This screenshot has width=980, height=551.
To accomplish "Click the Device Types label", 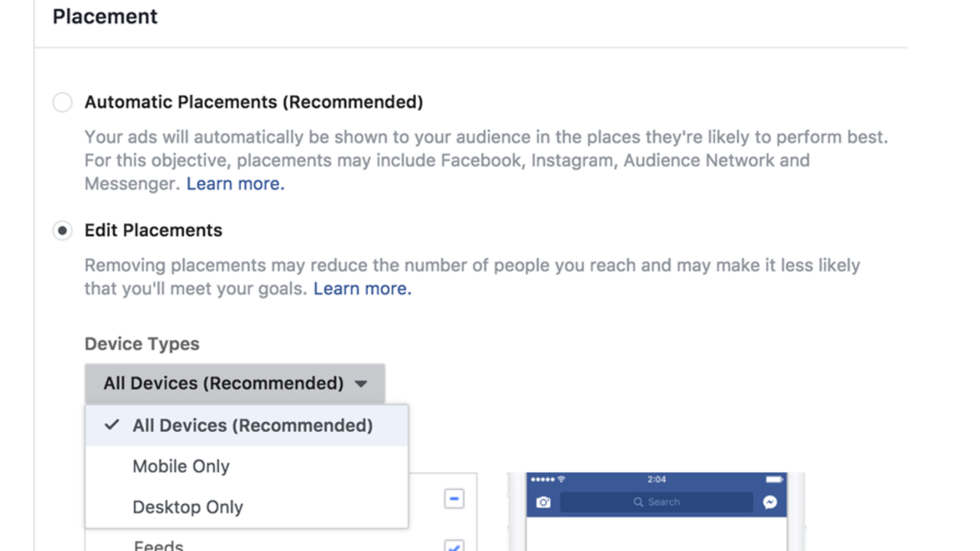I will 142,344.
